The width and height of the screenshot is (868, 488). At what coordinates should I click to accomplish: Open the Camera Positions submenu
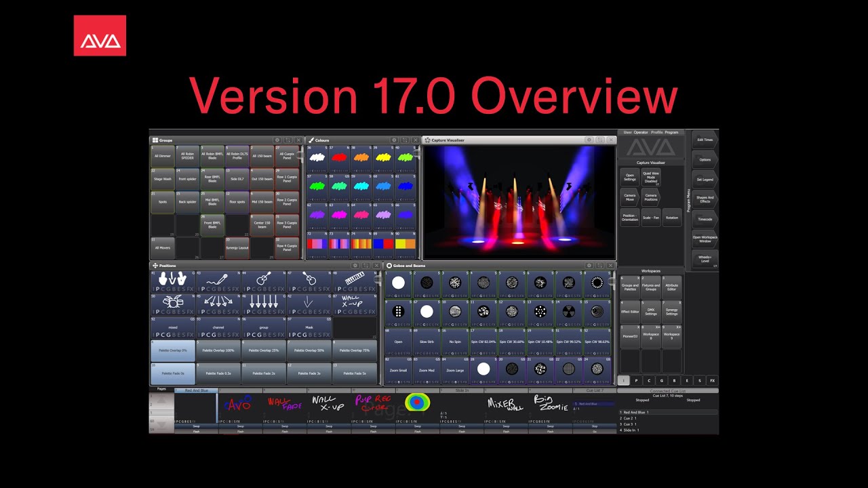pos(651,197)
